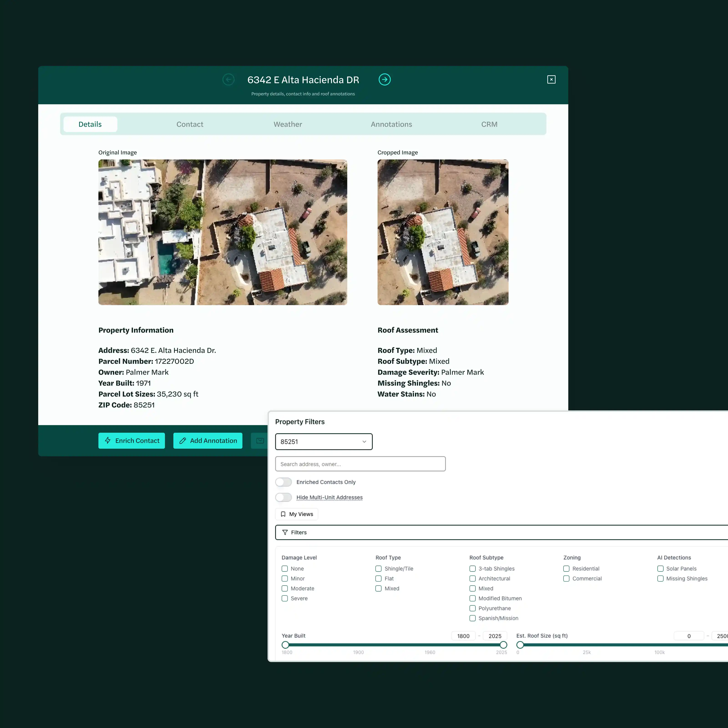This screenshot has height=728, width=728.
Task: Focus the Search address, owner field
Action: tap(360, 464)
